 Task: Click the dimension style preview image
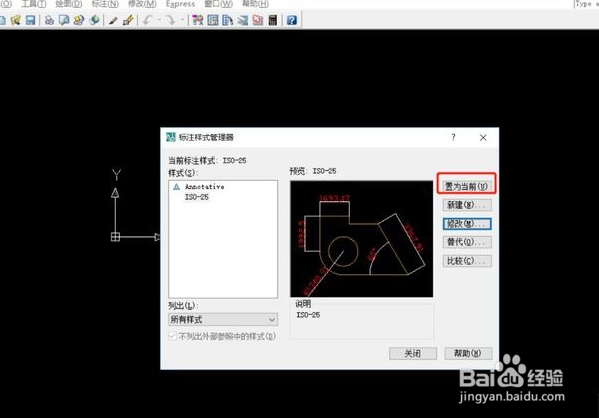pyautogui.click(x=361, y=239)
